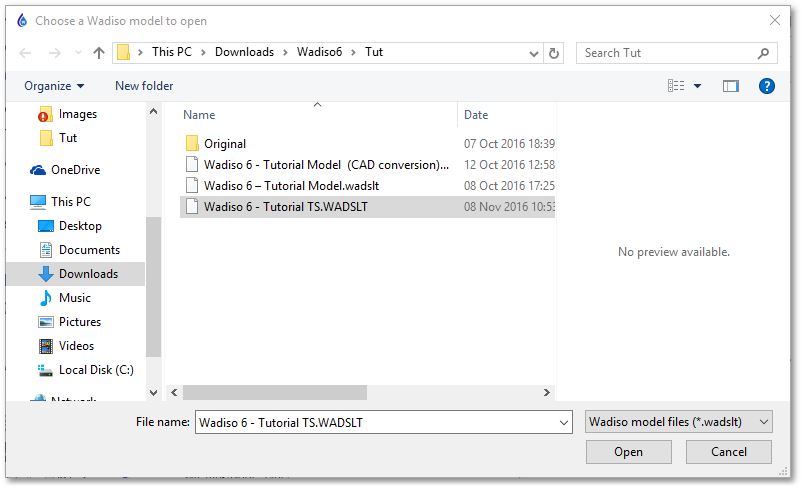Open recent locations dropdown arrow

coord(78,53)
